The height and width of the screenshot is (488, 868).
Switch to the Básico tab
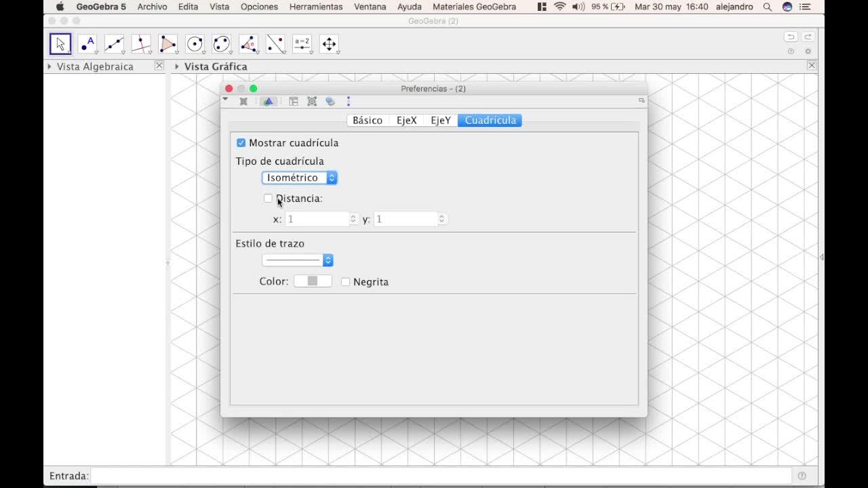pos(368,121)
